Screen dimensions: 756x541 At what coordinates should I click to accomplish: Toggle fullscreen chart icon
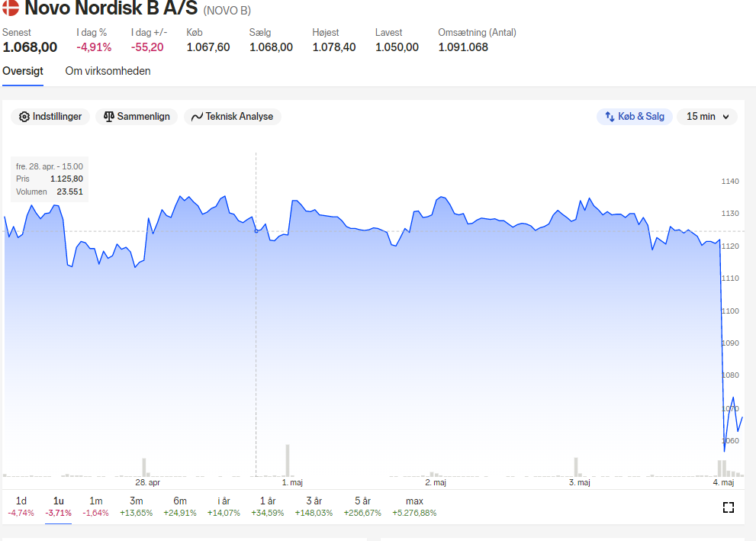tap(729, 507)
